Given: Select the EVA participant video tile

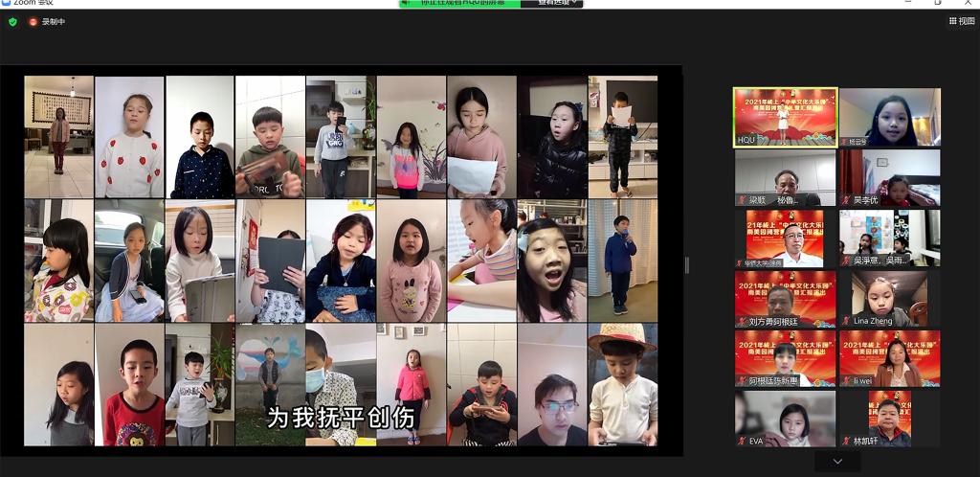Looking at the screenshot, I should 785,418.
